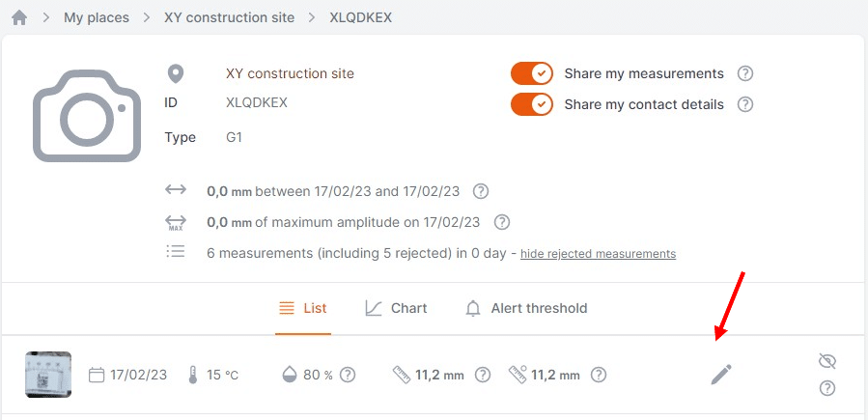Click help icon after 80 % humidity
The image size is (868, 420).
coord(347,376)
